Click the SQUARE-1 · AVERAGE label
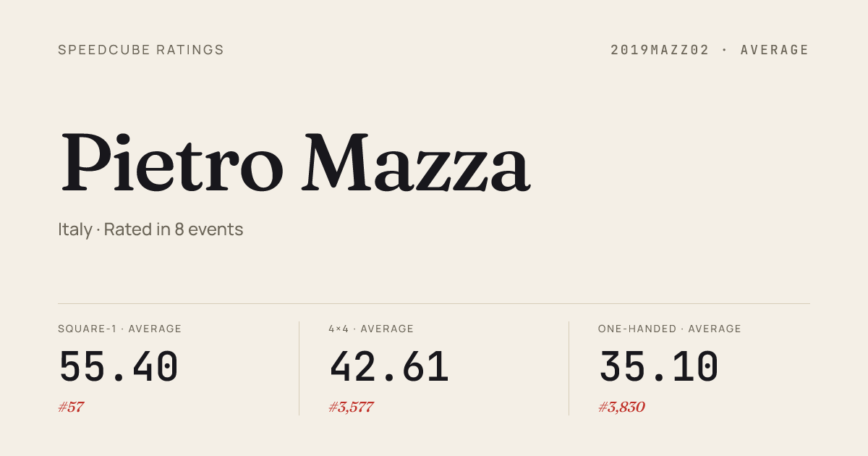 (x=120, y=329)
